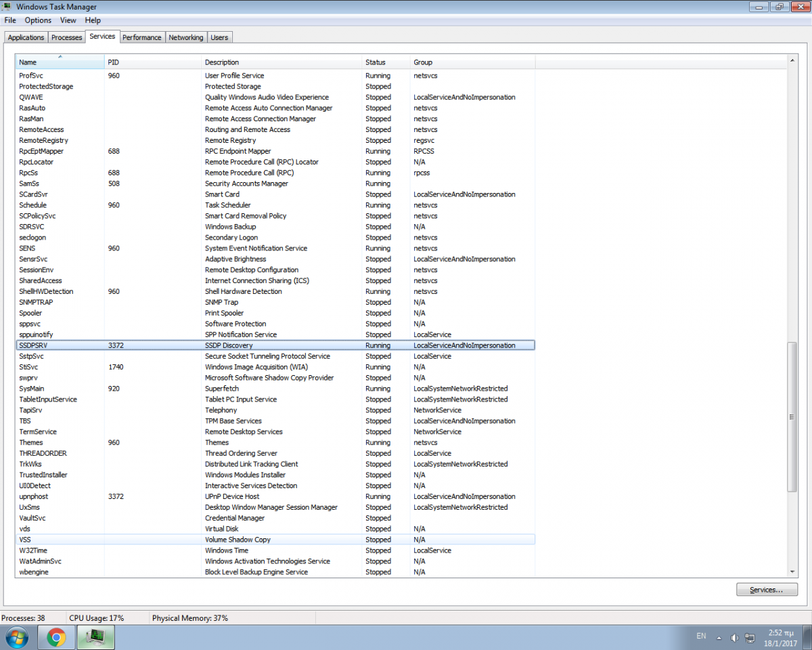Launch Google Chrome from the taskbar

pyautogui.click(x=56, y=637)
